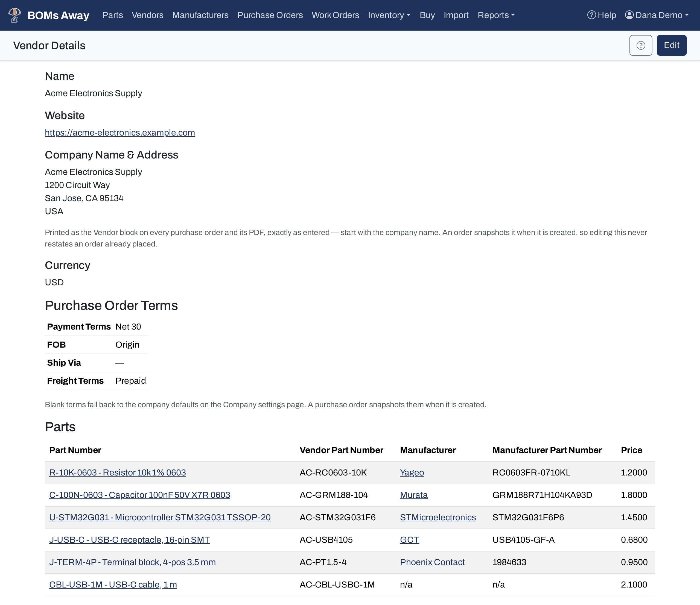Select the Buy menu item
The height and width of the screenshot is (605, 700).
point(427,15)
